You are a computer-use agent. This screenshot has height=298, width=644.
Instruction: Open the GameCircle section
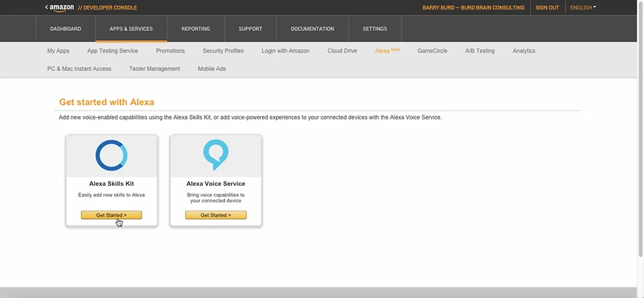click(x=433, y=51)
